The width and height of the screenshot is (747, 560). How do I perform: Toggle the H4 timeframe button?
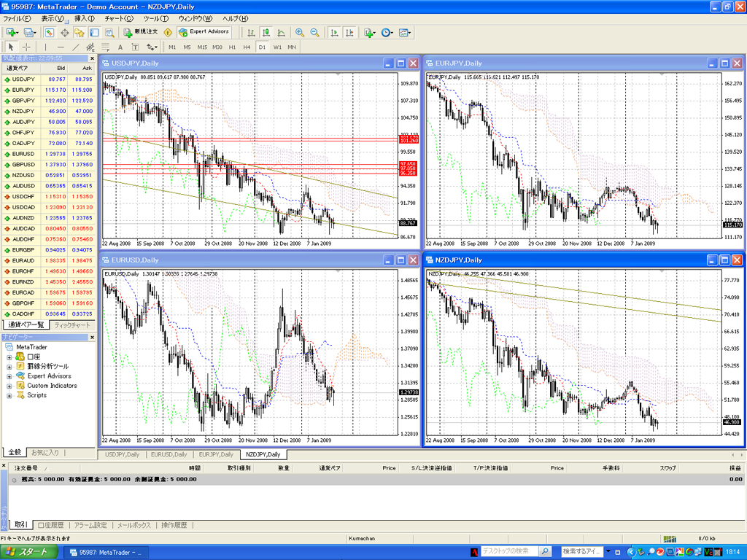click(247, 47)
